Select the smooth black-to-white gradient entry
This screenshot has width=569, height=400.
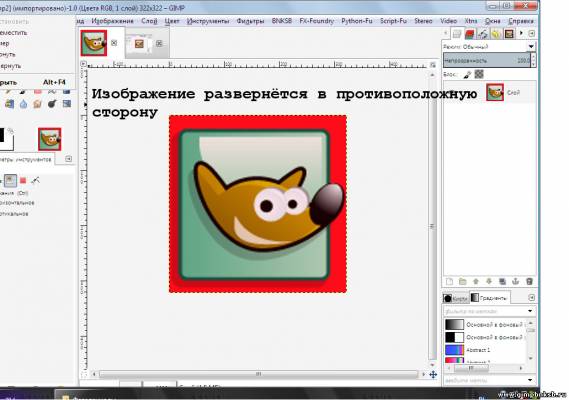tap(484, 324)
